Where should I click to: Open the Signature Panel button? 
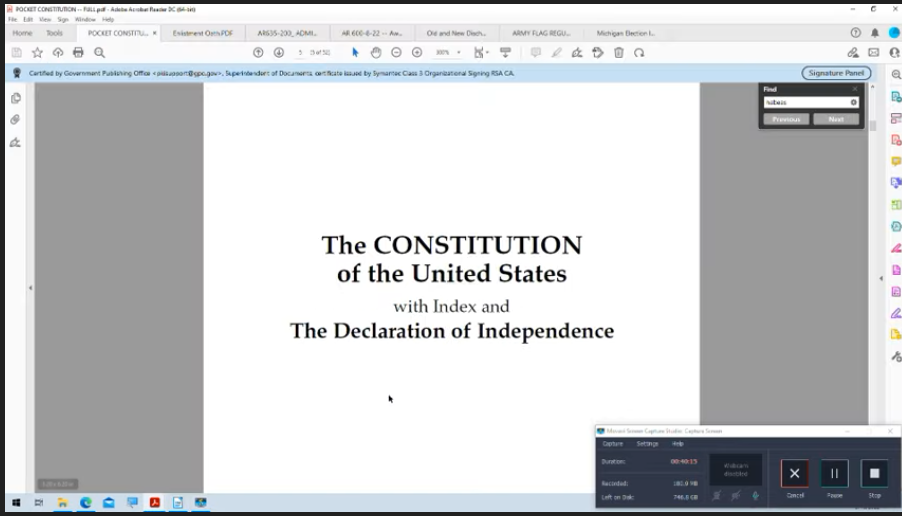(x=836, y=73)
